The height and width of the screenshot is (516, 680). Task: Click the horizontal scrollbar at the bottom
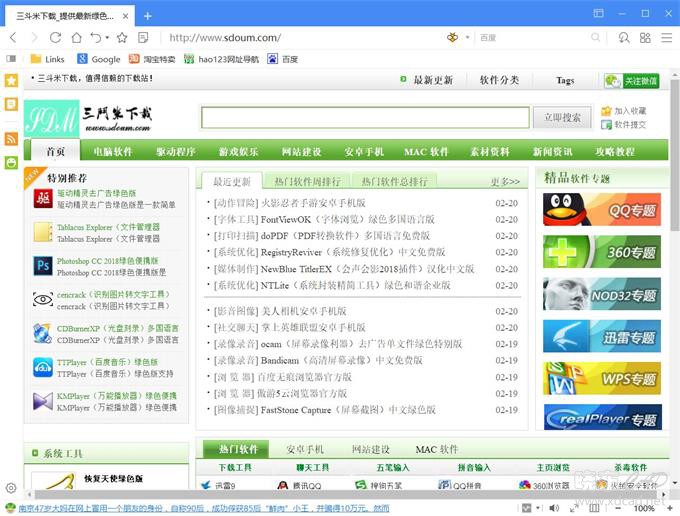point(347,494)
